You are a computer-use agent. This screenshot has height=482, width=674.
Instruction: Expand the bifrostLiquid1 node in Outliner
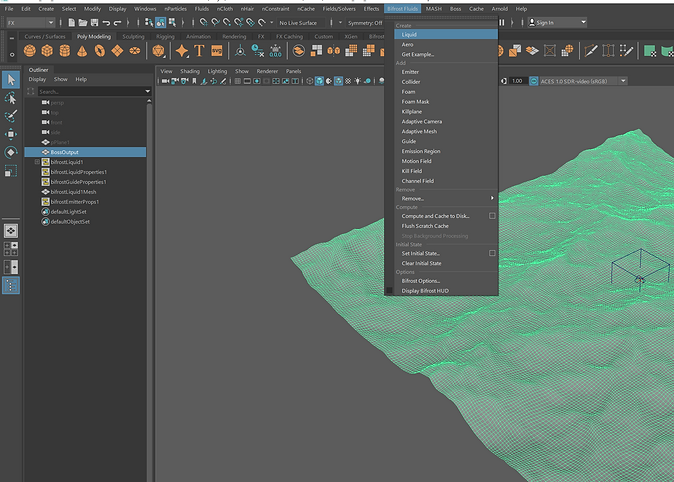pyautogui.click(x=37, y=162)
